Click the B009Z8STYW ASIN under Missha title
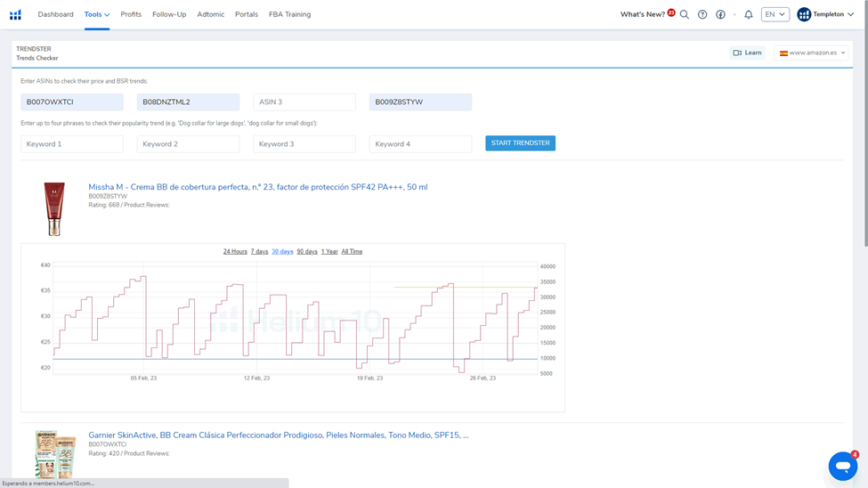 point(108,197)
